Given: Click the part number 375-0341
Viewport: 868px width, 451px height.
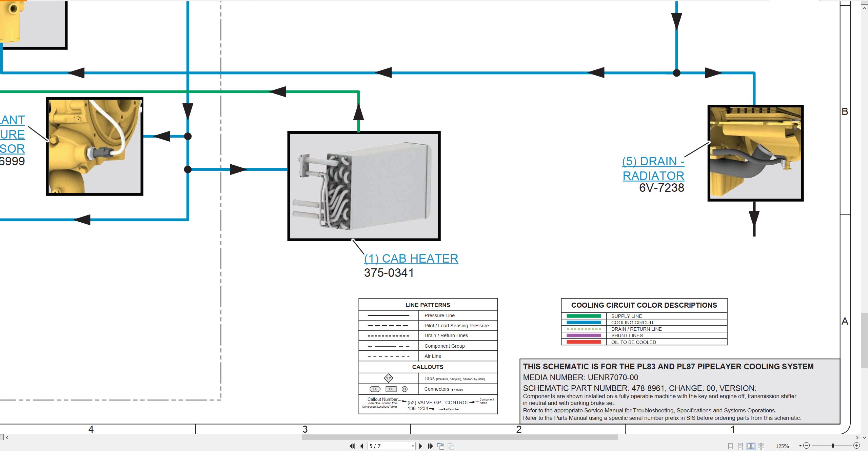Looking at the screenshot, I should pyautogui.click(x=389, y=273).
